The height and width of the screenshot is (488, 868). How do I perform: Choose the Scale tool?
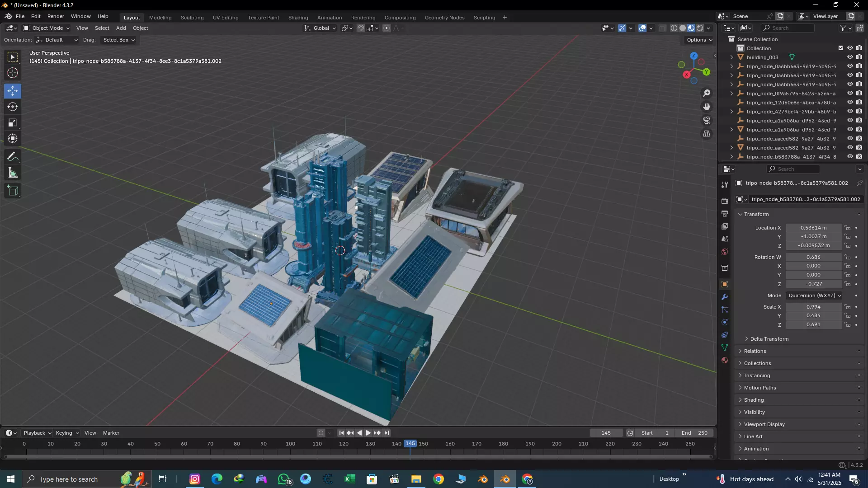click(13, 123)
